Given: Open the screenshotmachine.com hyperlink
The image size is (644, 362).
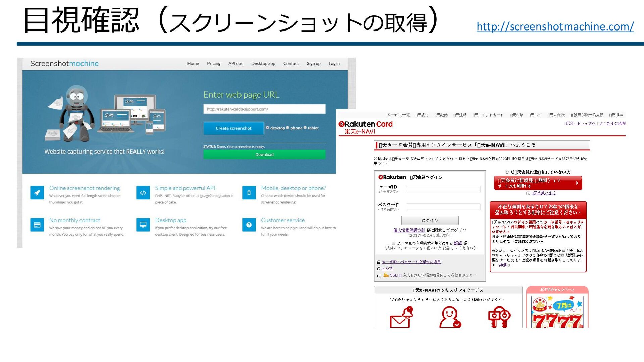Looking at the screenshot, I should (x=555, y=26).
